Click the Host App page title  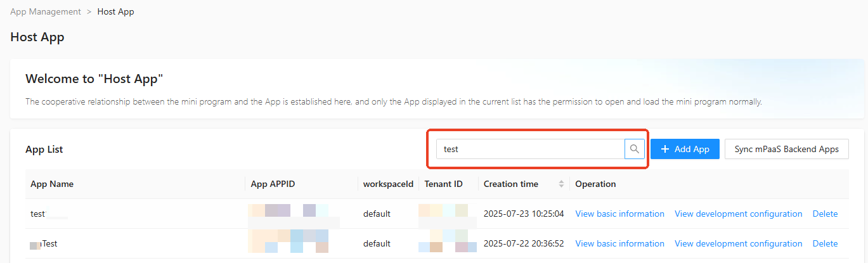[x=37, y=37]
